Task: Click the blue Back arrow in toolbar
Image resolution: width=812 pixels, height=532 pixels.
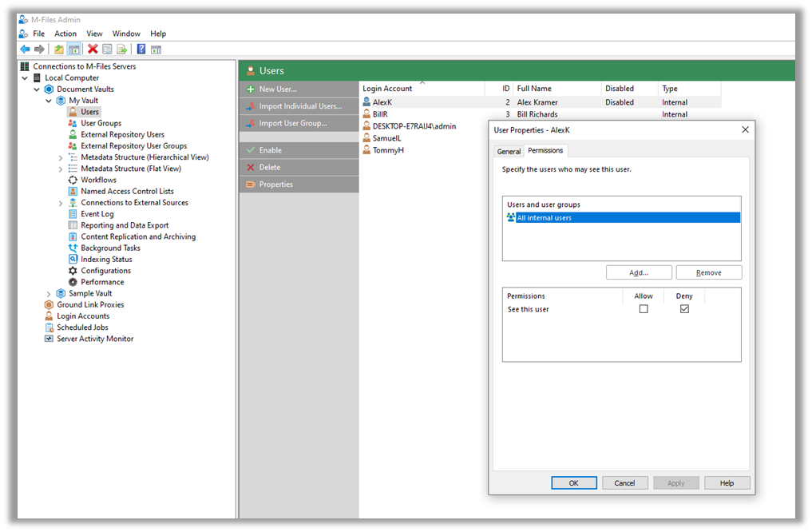Action: 25,50
